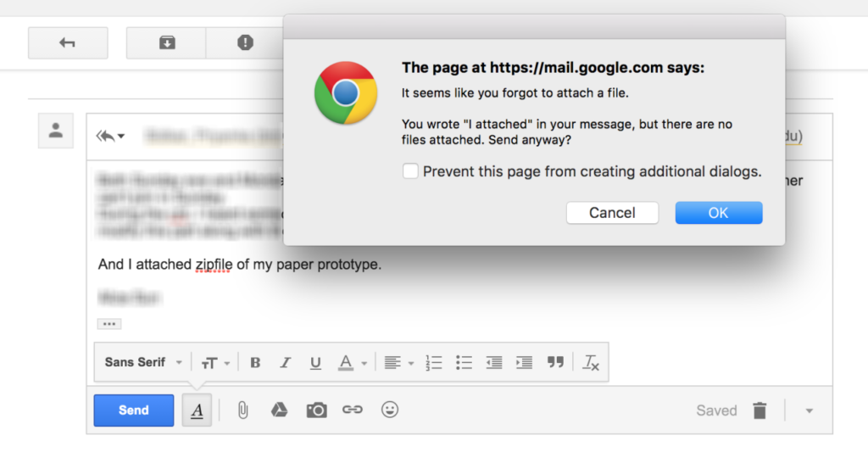The height and width of the screenshot is (458, 868).
Task: Click Cancel in the dialog
Action: (612, 213)
